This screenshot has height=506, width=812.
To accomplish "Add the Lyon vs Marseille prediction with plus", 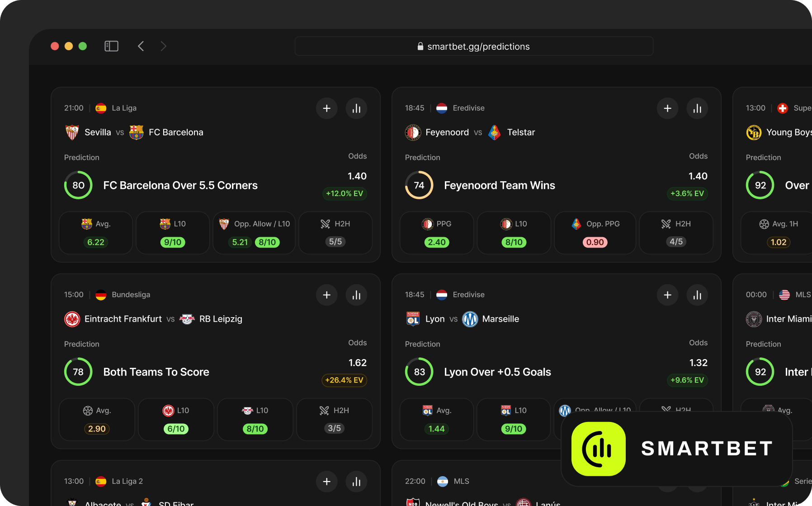I will click(668, 295).
